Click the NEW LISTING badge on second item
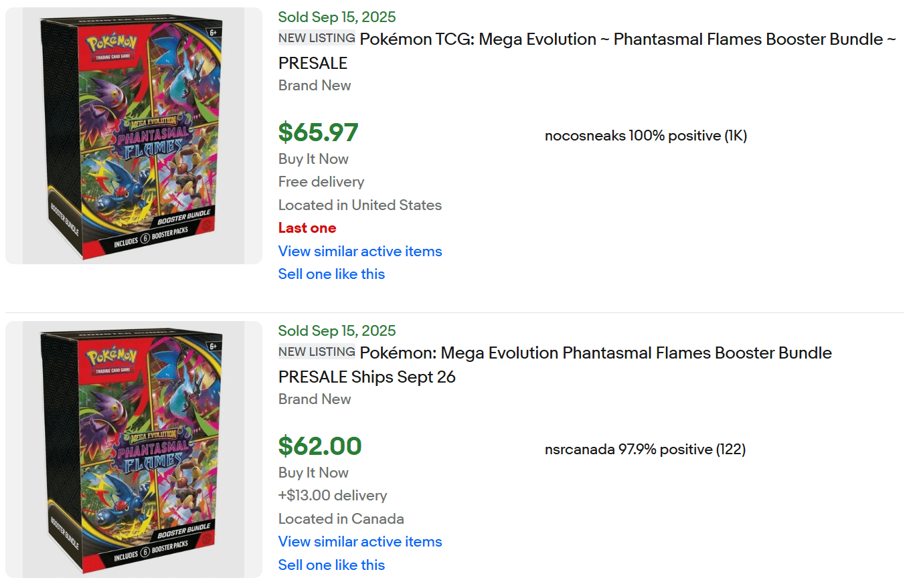This screenshot has height=588, width=919. 317,352
